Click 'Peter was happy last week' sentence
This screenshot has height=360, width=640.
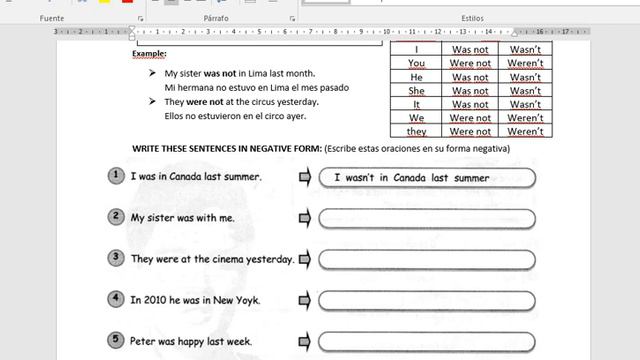pyautogui.click(x=191, y=341)
